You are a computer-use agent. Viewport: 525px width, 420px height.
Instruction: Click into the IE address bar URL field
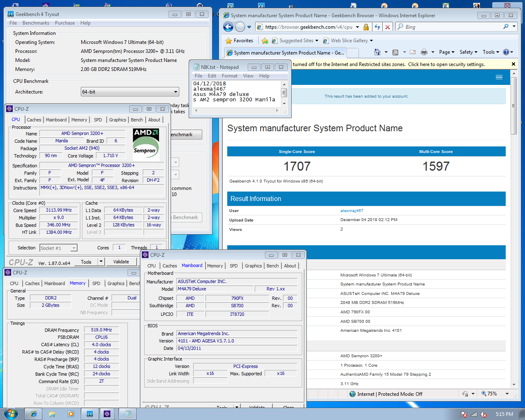point(309,27)
